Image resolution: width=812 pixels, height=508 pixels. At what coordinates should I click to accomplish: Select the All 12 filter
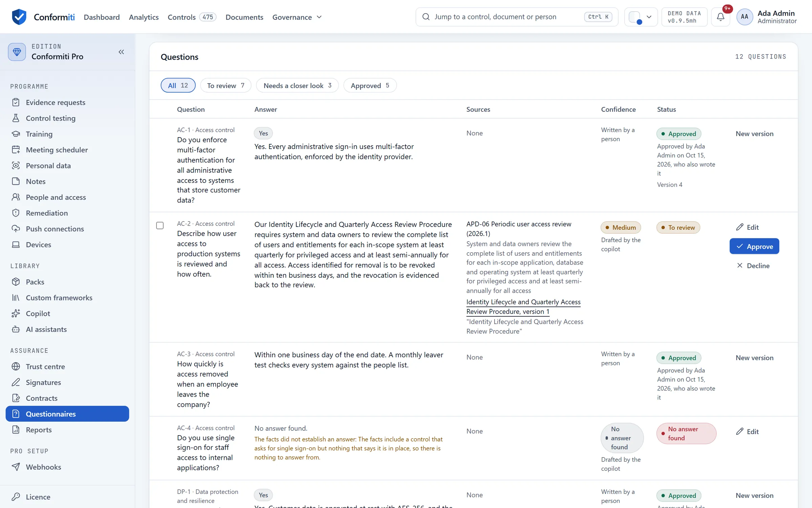(178, 85)
